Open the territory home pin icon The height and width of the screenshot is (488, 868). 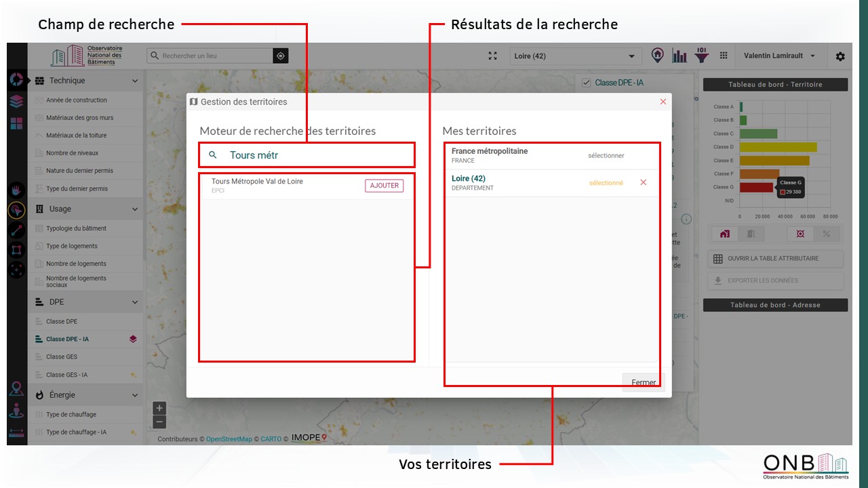tap(657, 56)
